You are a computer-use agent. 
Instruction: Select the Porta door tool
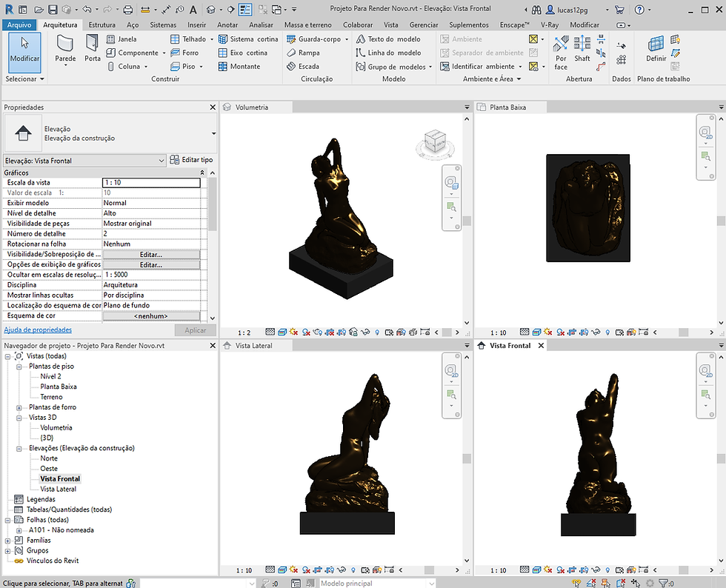click(92, 48)
